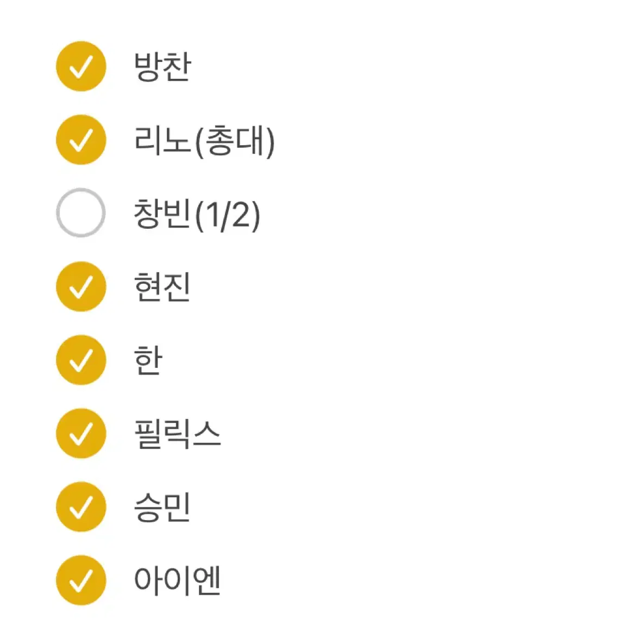This screenshot has height=644, width=644.
Task: Toggle the last checked item 아이엔
Action: (81, 580)
